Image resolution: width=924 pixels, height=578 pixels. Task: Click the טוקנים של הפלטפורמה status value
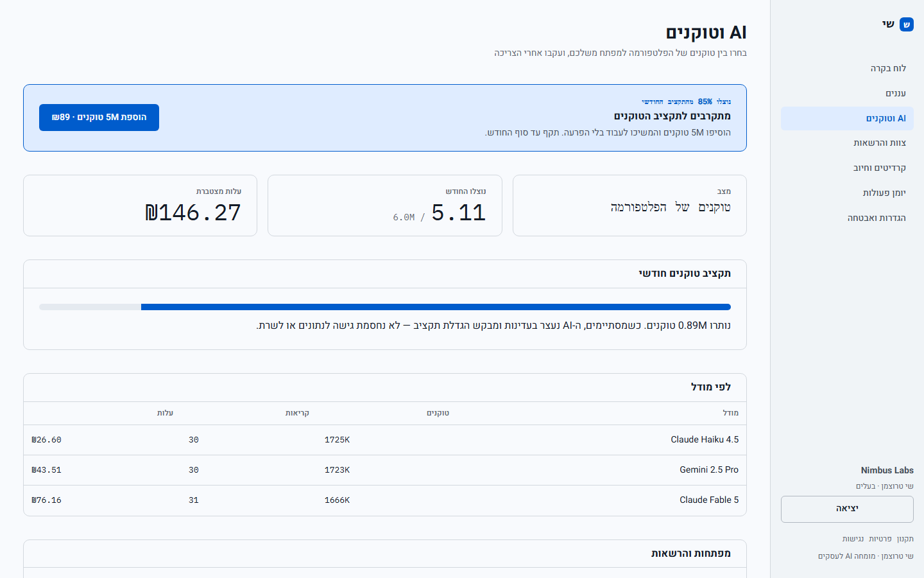point(671,207)
